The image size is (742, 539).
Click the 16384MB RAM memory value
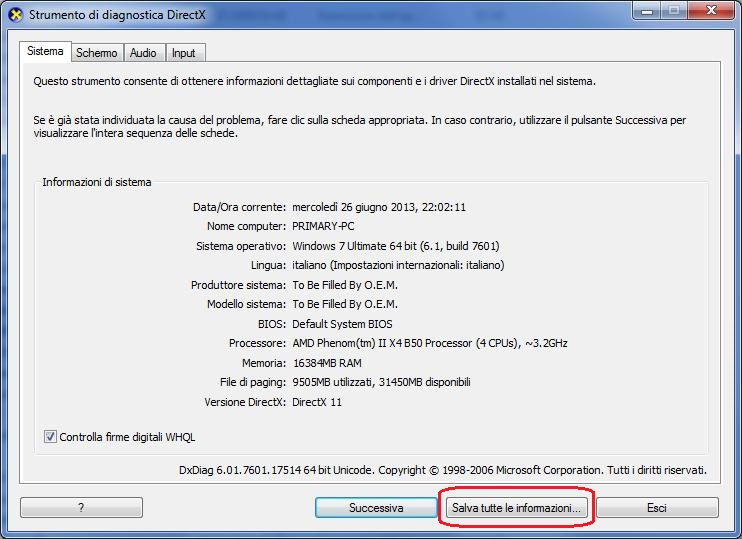click(327, 363)
